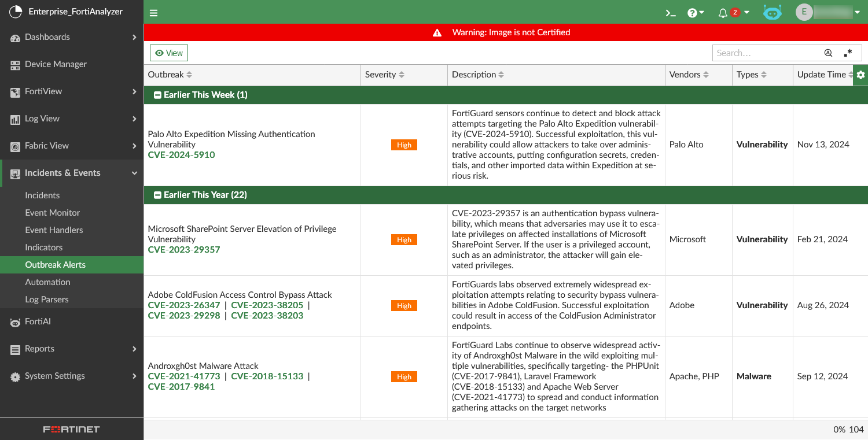Click High severity badge for Androxgh0st Malware

pos(404,377)
